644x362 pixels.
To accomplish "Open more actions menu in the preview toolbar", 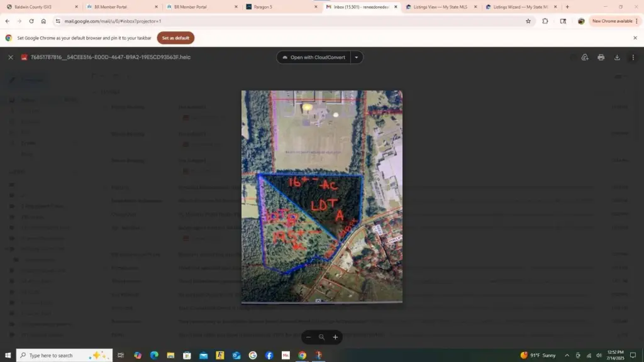I will pyautogui.click(x=633, y=57).
